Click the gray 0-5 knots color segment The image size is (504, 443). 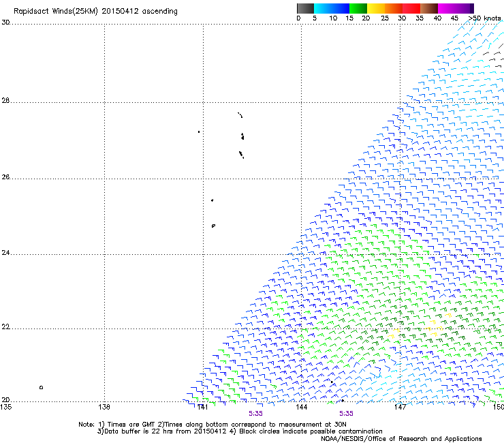[x=305, y=8]
